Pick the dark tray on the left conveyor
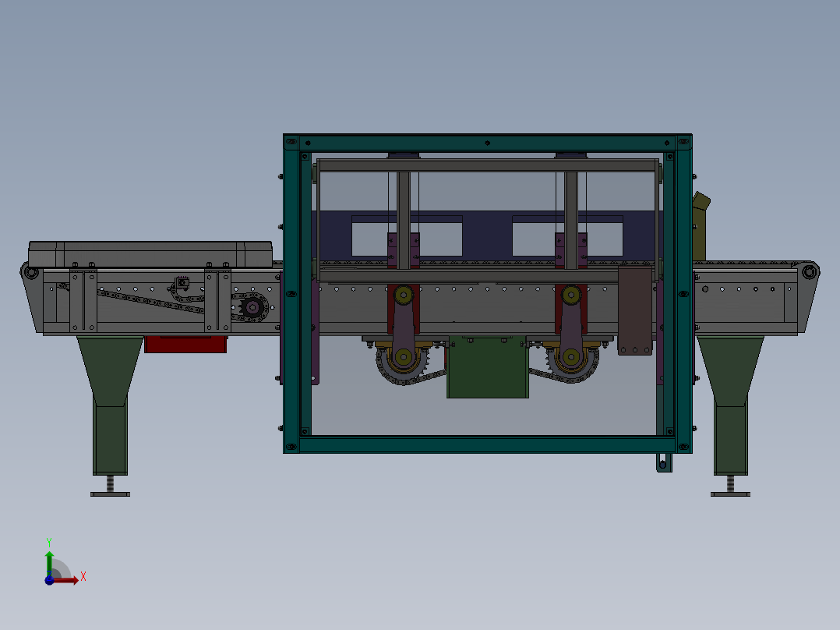The width and height of the screenshot is (840, 630). tap(150, 253)
